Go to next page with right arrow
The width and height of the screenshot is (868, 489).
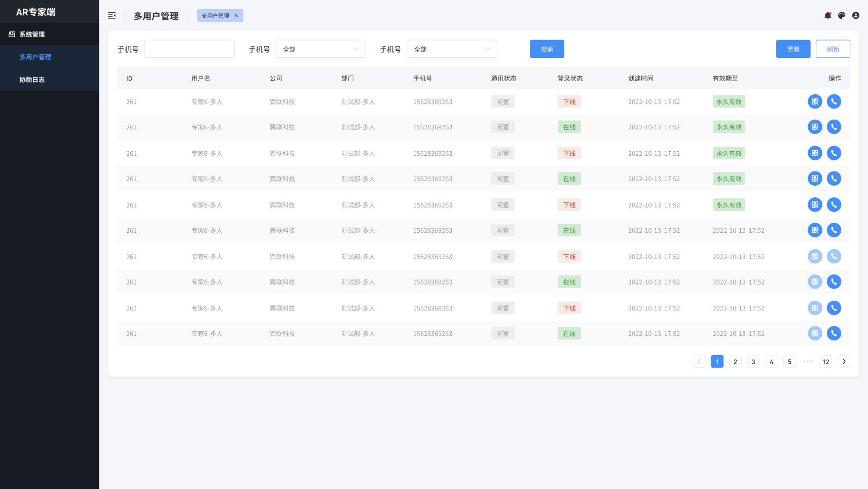click(844, 362)
